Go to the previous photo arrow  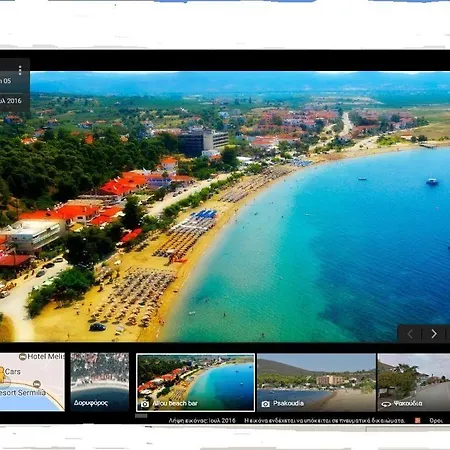click(410, 334)
